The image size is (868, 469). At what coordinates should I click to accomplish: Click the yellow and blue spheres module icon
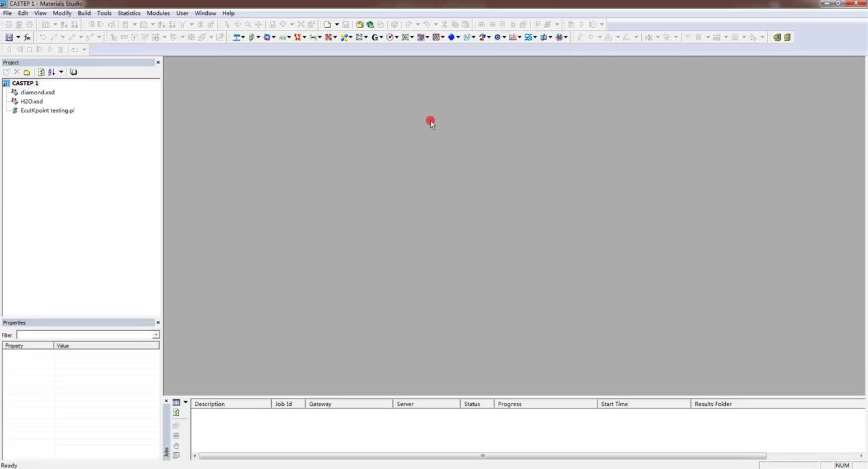click(x=344, y=37)
